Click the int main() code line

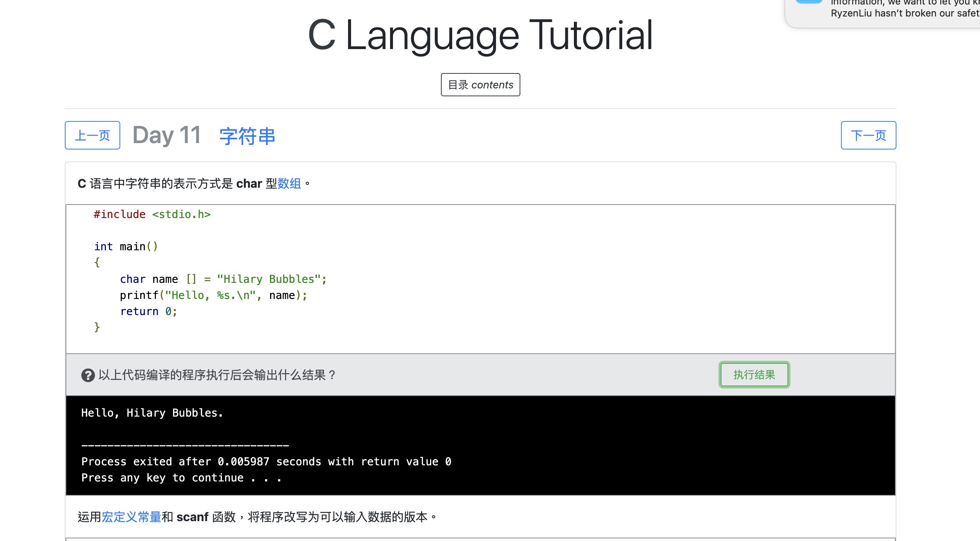pyautogui.click(x=126, y=247)
